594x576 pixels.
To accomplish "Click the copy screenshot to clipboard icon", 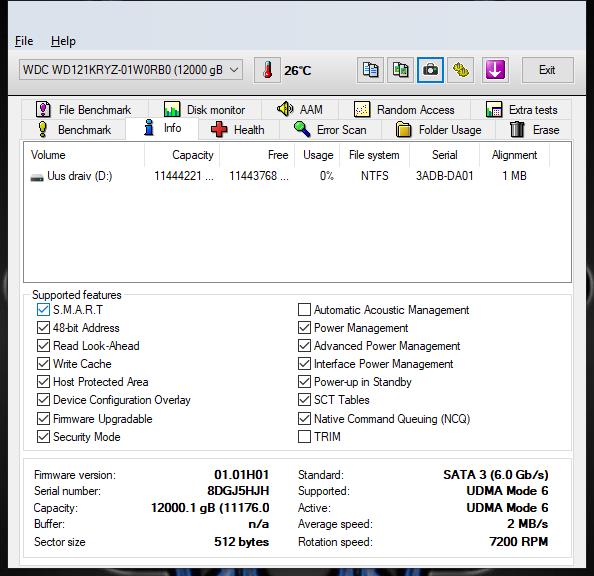I will (x=400, y=70).
